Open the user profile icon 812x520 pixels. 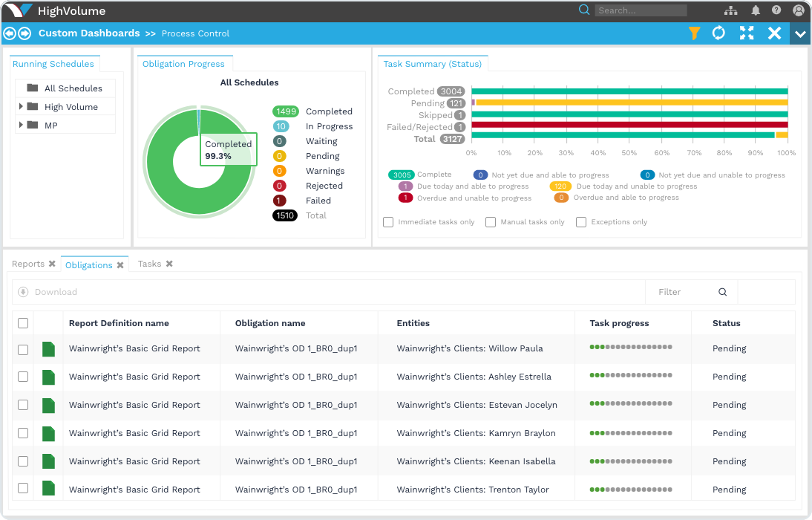coord(799,10)
